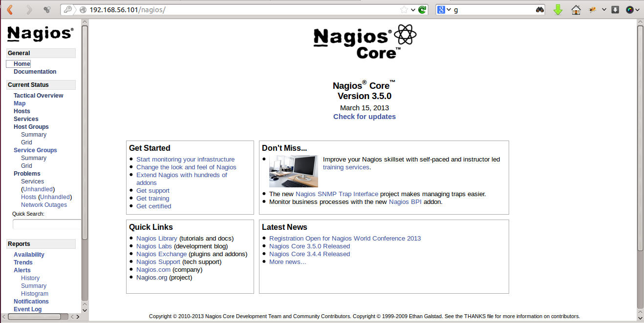Focus the Quick Search input field
The width and height of the screenshot is (644, 323).
pos(47,224)
